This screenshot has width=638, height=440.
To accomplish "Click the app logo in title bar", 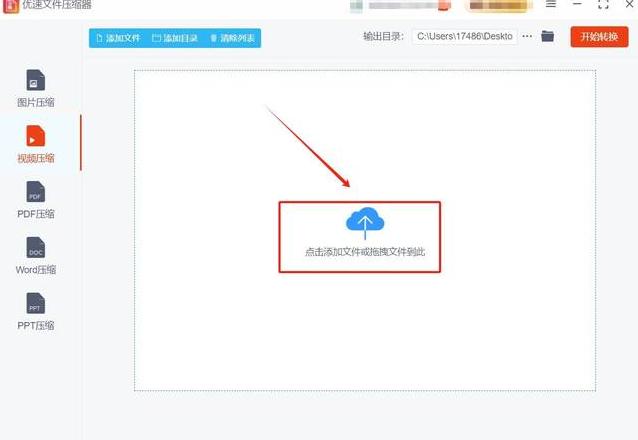I will [x=11, y=6].
